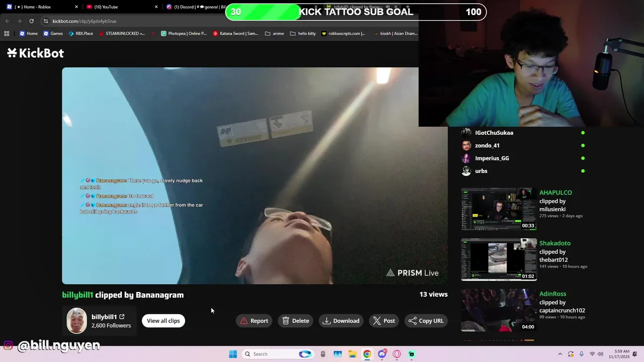Open the Shakadoto clip thumbnail
This screenshot has width=644, height=362.
pos(499,259)
